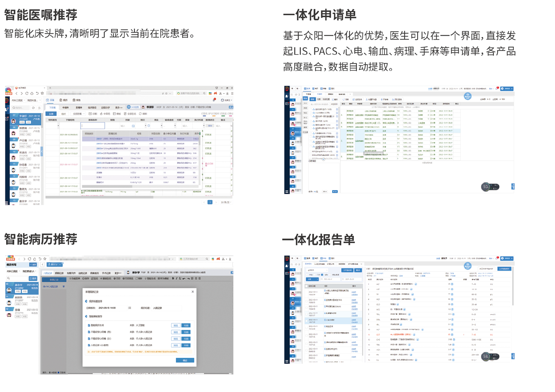Open the 30条/页 page size dropdown
Image resolution: width=555 pixels, height=392 pixels.
(226, 202)
